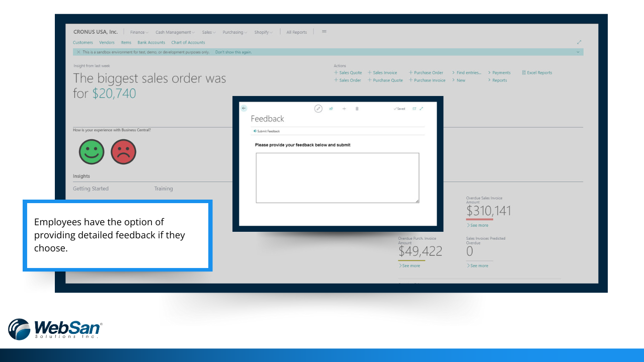This screenshot has height=362, width=644.
Task: Click Submit Feedback action
Action: [267, 131]
